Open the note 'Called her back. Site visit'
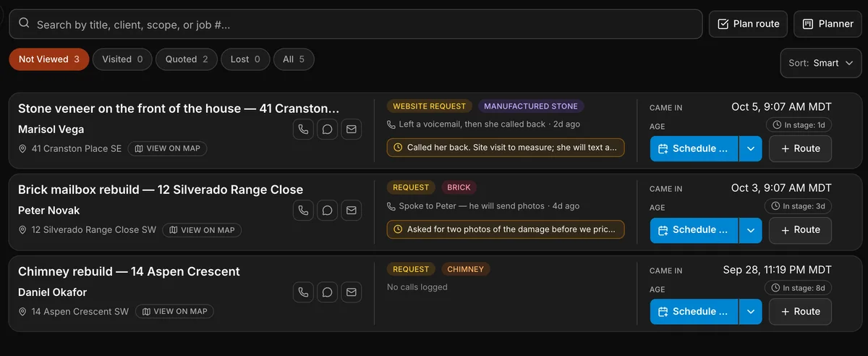The height and width of the screenshot is (356, 868). pyautogui.click(x=506, y=148)
